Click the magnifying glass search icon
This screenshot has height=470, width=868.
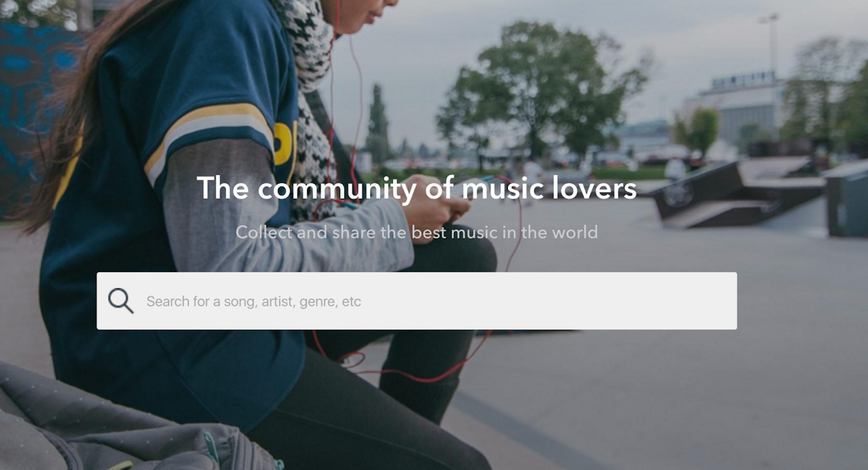(121, 300)
